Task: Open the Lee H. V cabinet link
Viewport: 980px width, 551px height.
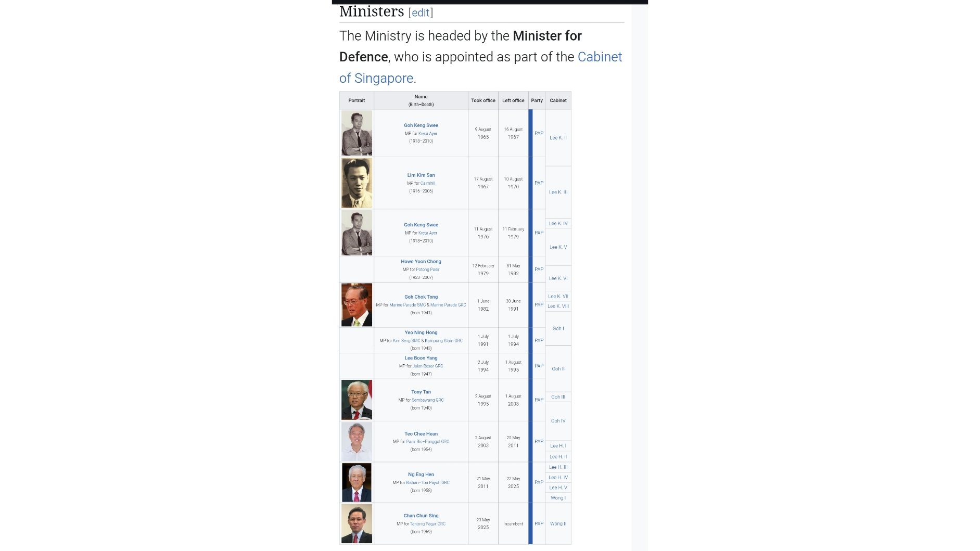Action: coord(558,488)
